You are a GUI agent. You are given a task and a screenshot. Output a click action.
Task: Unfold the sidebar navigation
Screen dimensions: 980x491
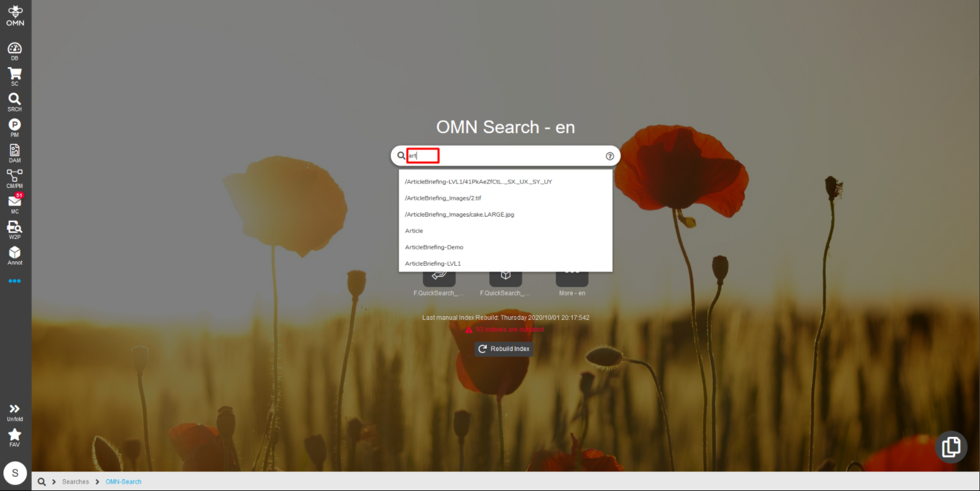(15, 413)
